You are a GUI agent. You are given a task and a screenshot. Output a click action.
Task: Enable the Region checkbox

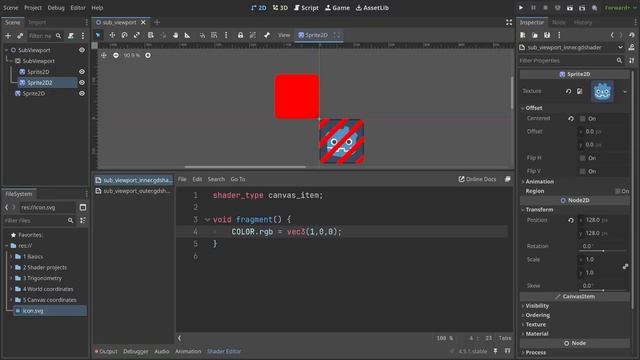pos(618,191)
